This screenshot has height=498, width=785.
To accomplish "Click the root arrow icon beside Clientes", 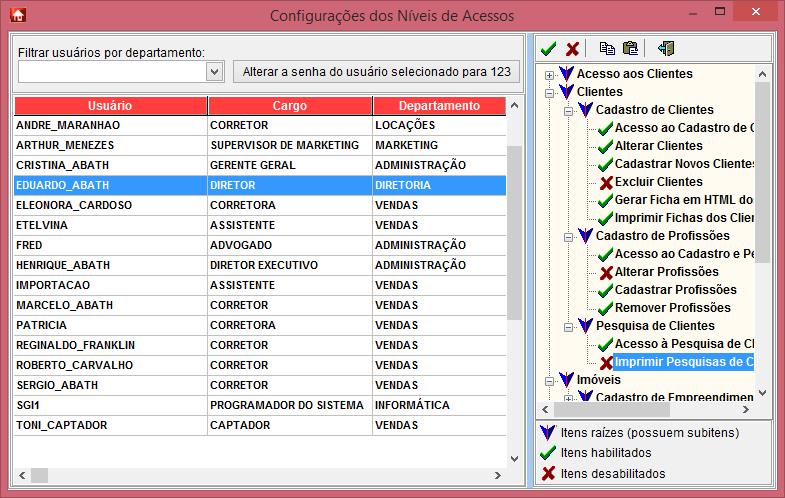I will tap(567, 92).
